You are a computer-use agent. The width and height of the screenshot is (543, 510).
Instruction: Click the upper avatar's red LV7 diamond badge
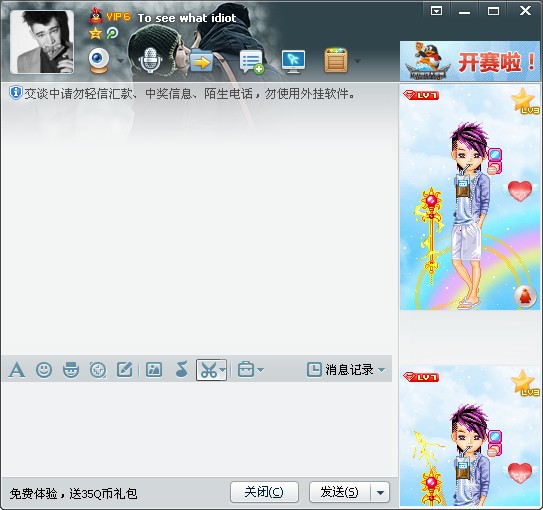(421, 95)
